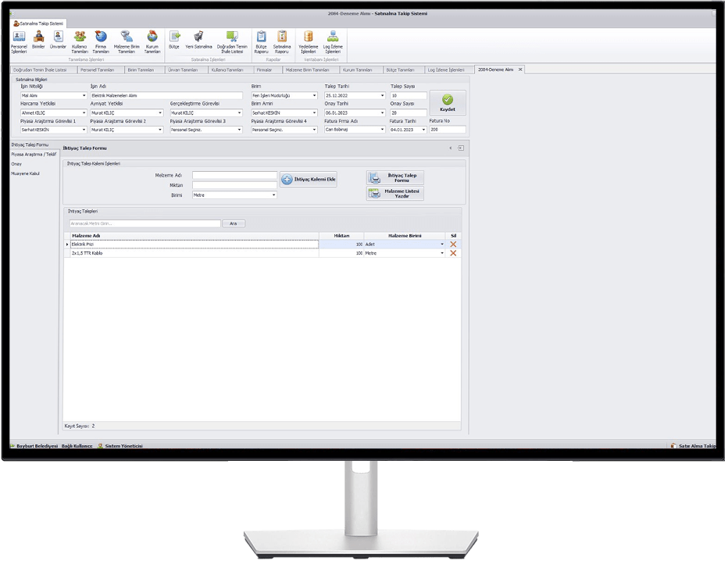Remove the 2x1,5 TTR Kablo row
This screenshot has height=571, width=728.
point(453,254)
